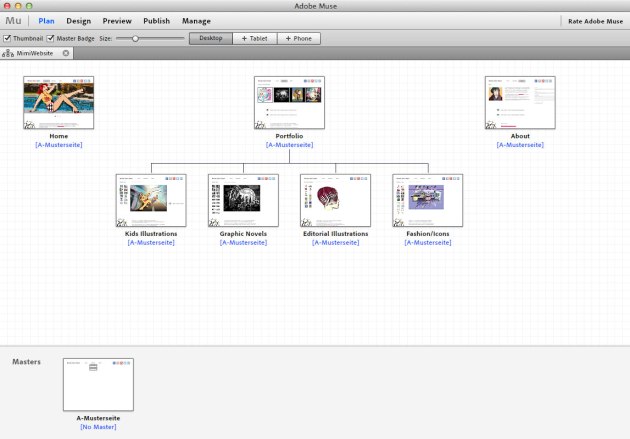Open the Editorial Illustrations page thumbnail
This screenshot has width=630, height=439.
[x=335, y=200]
